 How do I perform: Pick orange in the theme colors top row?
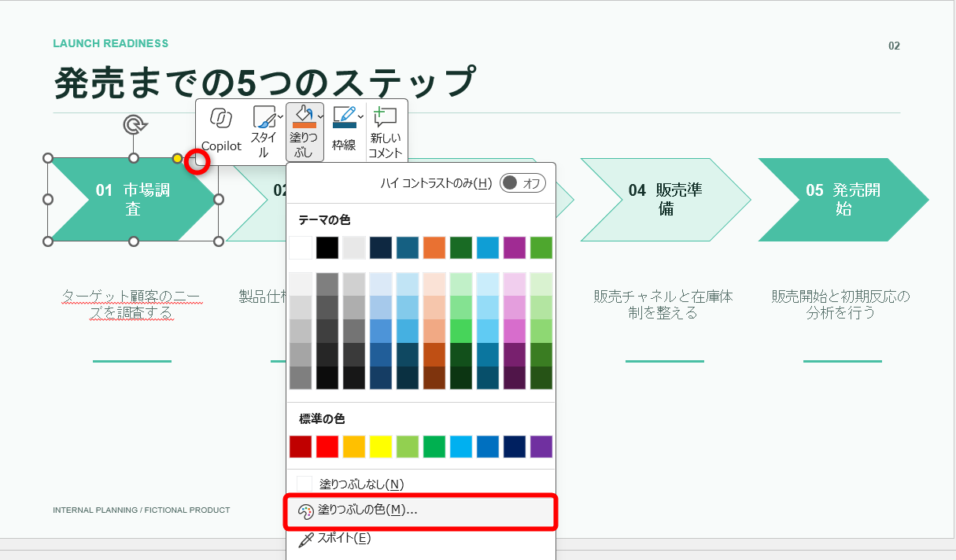point(434,248)
